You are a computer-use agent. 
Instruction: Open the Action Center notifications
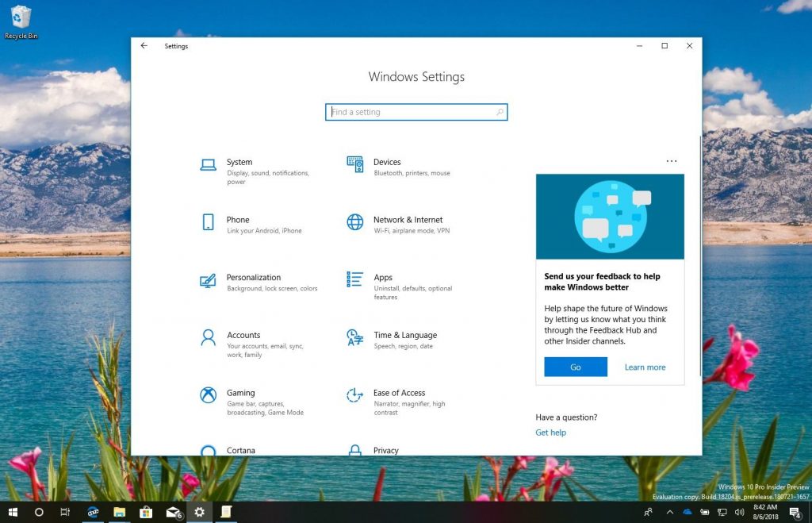795,513
